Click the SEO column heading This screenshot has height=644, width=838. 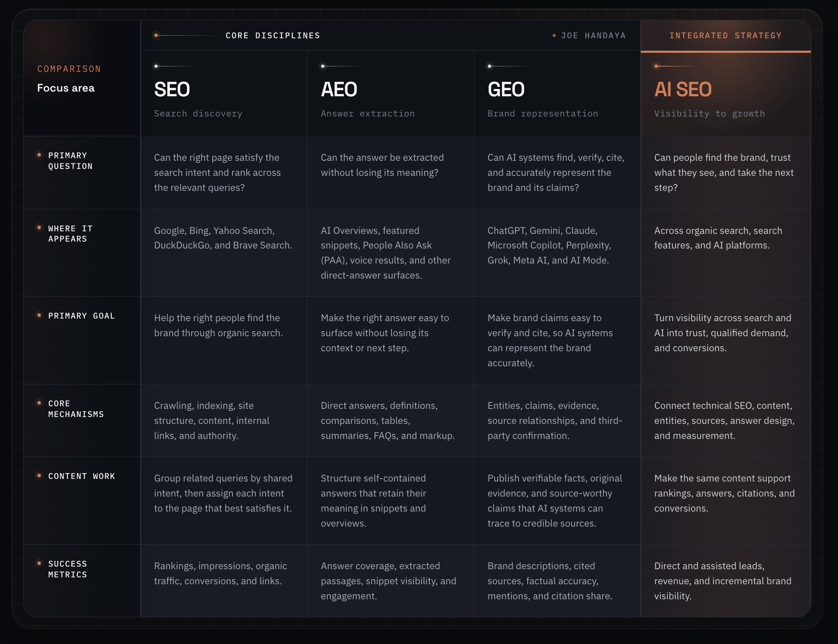(x=172, y=89)
